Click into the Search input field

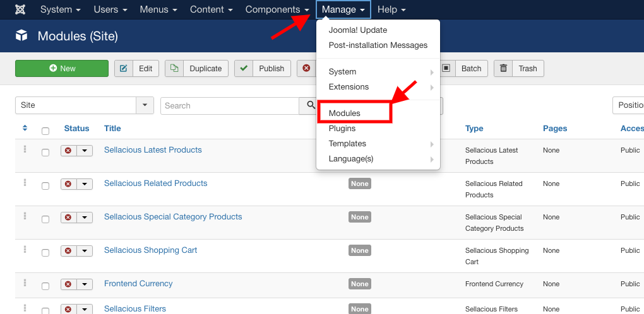pos(230,106)
